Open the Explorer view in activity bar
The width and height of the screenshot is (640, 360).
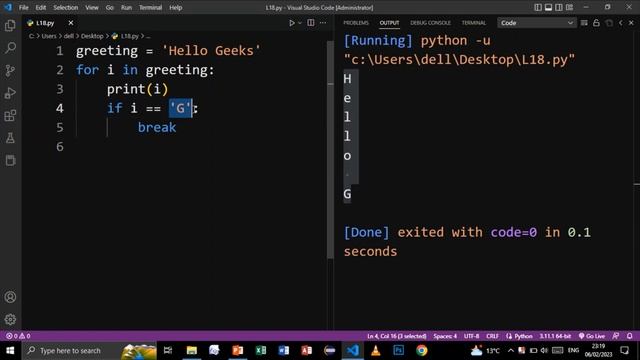click(10, 26)
